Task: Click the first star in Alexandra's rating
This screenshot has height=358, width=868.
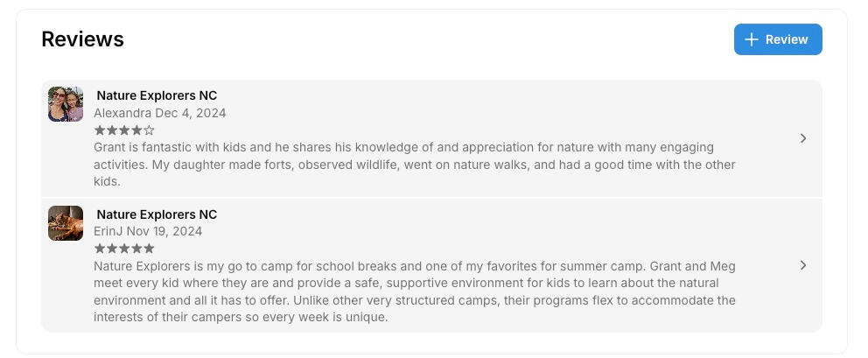Action: click(100, 130)
